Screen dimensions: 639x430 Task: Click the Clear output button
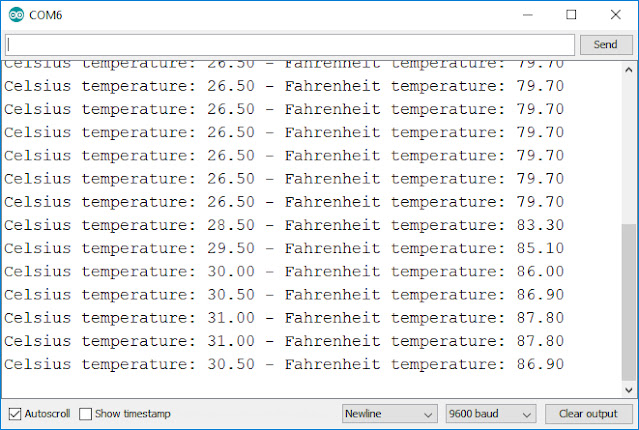pos(588,414)
